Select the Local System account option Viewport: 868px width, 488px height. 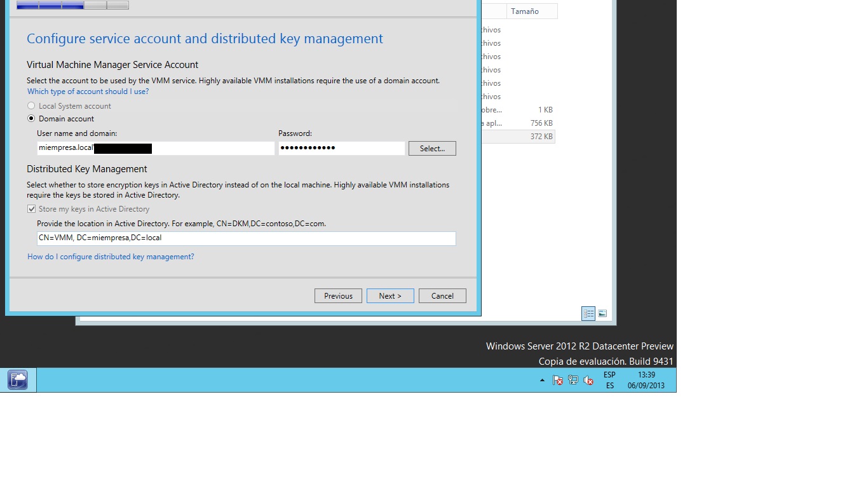[31, 106]
